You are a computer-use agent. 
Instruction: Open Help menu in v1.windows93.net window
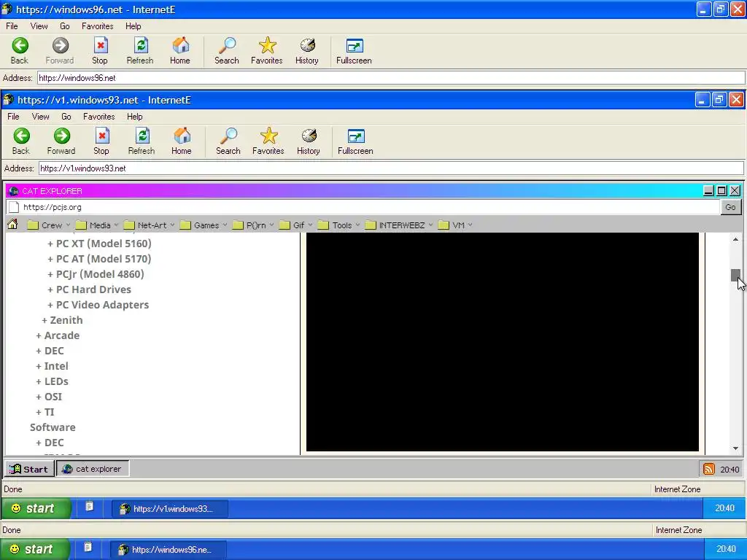(135, 117)
